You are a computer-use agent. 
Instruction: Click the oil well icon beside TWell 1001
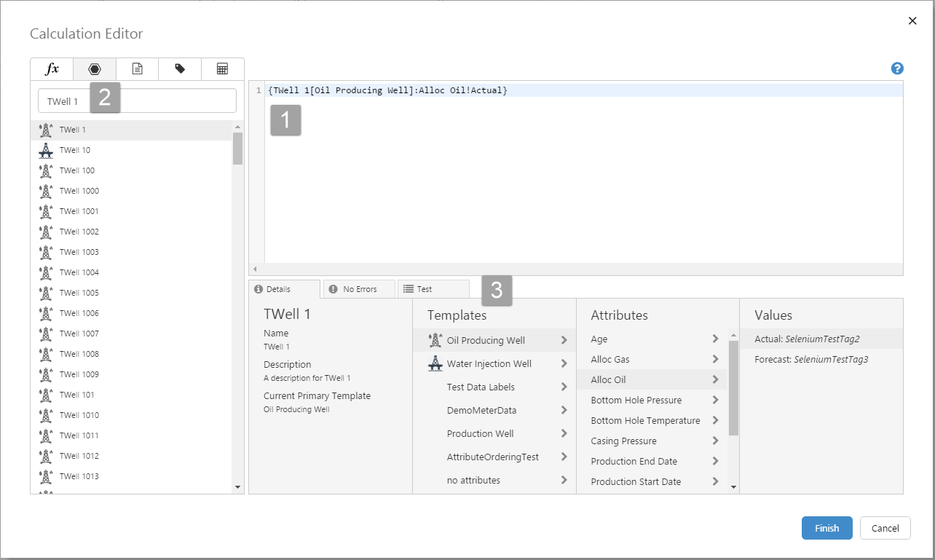[46, 211]
